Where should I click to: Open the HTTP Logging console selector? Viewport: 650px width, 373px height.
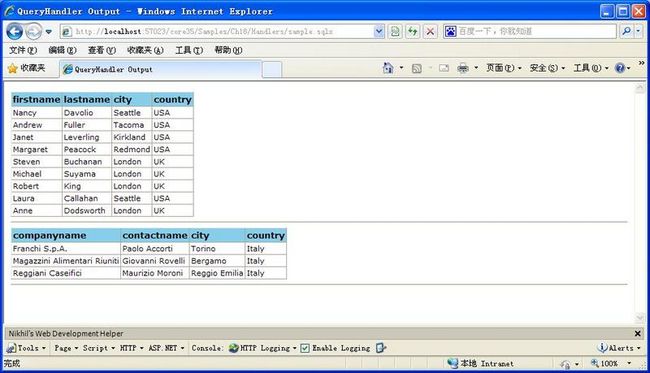263,348
